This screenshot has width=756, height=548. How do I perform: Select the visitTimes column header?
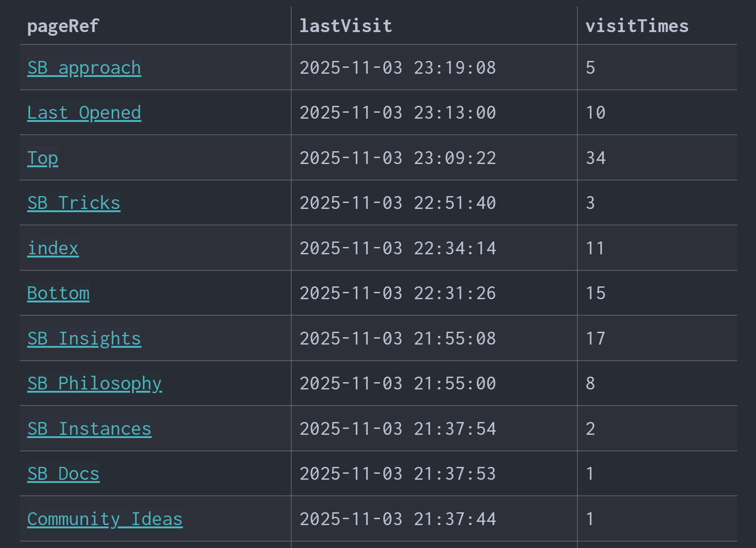[x=637, y=26]
